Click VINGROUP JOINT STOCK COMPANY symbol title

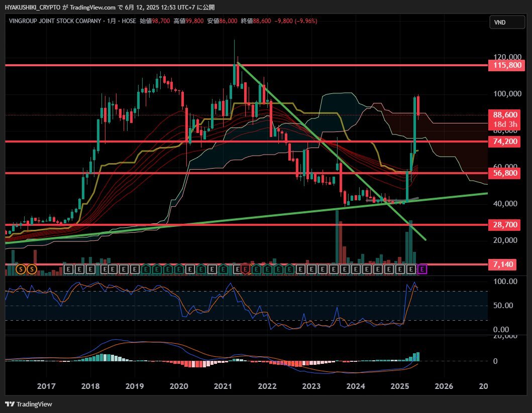(x=55, y=21)
